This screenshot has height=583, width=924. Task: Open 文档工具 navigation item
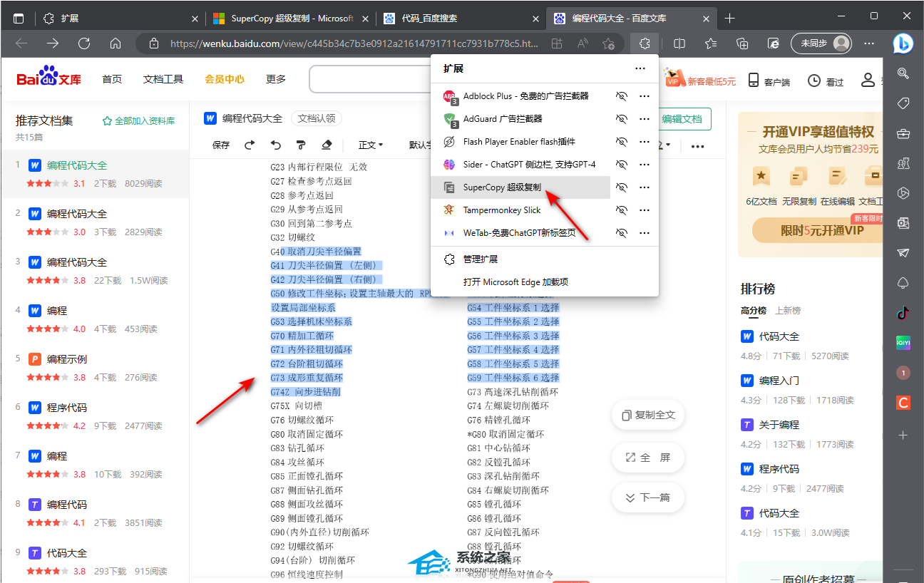[x=163, y=79]
